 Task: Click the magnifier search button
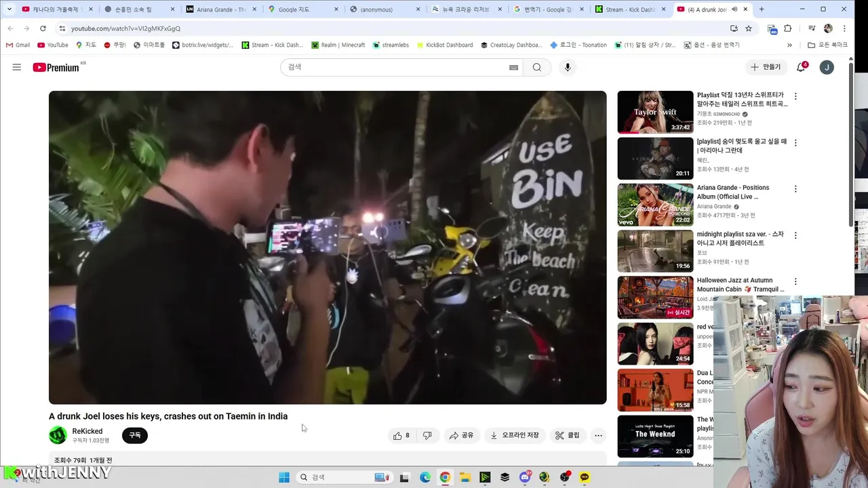click(x=537, y=67)
